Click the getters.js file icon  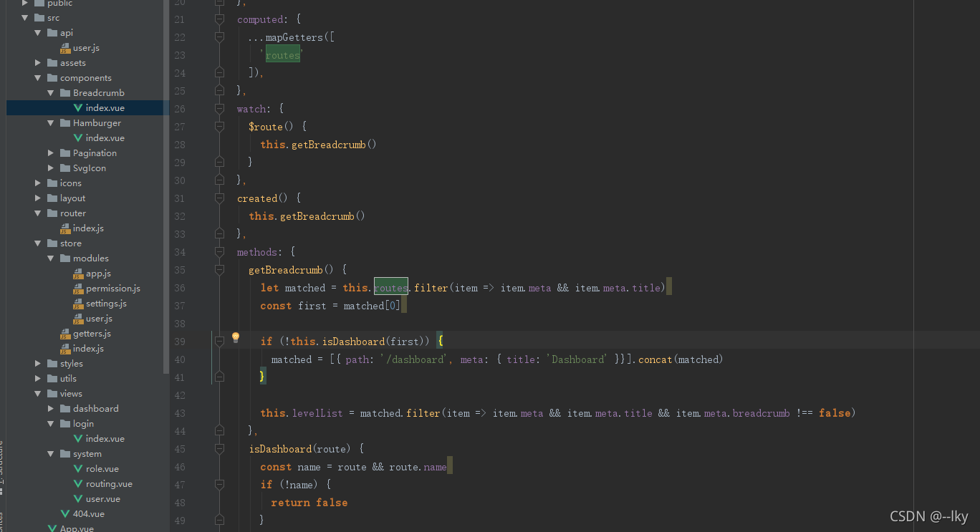point(65,334)
